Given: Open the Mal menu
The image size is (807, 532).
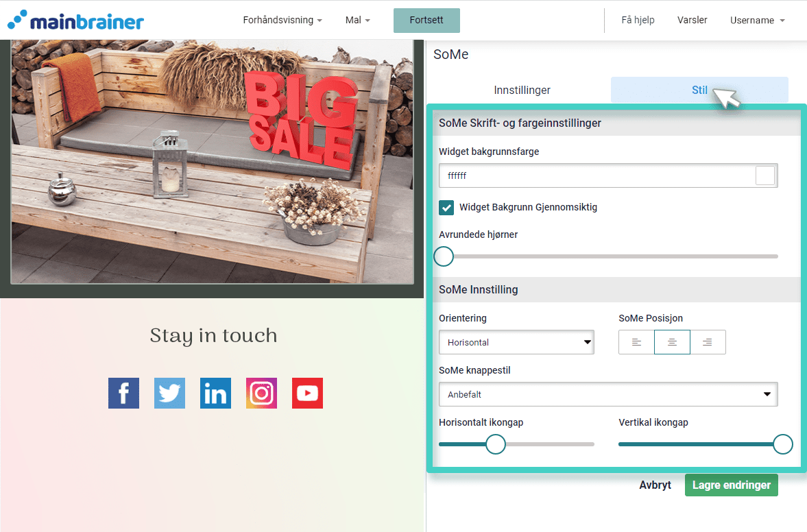Looking at the screenshot, I should [357, 20].
